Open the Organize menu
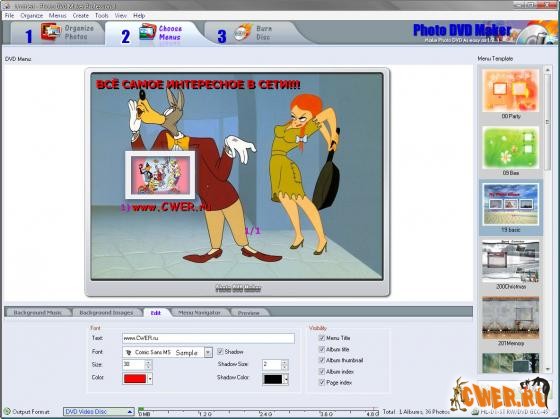The width and height of the screenshot is (560, 419). (31, 16)
